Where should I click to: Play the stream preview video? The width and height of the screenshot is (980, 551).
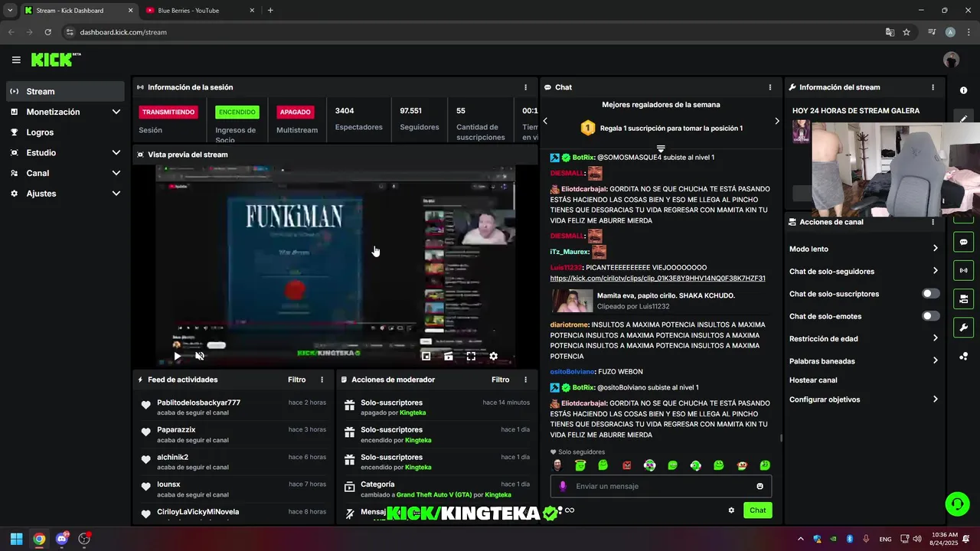click(x=177, y=356)
